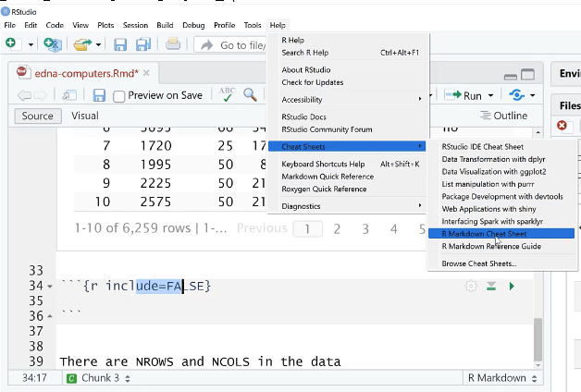Click the red delete icon in Files pane
Image resolution: width=581 pixels, height=392 pixels.
562,125
